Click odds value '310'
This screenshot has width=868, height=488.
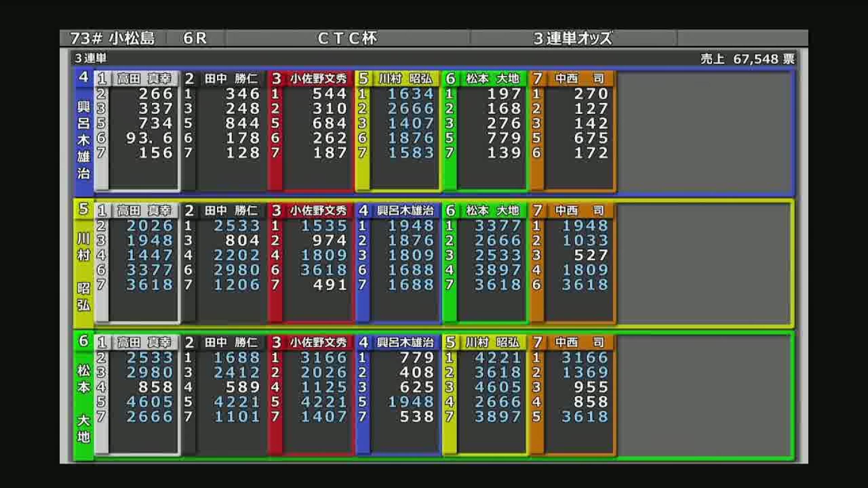(x=330, y=109)
